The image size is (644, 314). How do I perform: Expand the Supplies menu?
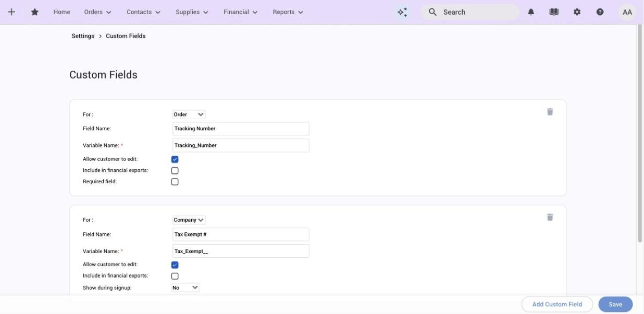[x=192, y=12]
